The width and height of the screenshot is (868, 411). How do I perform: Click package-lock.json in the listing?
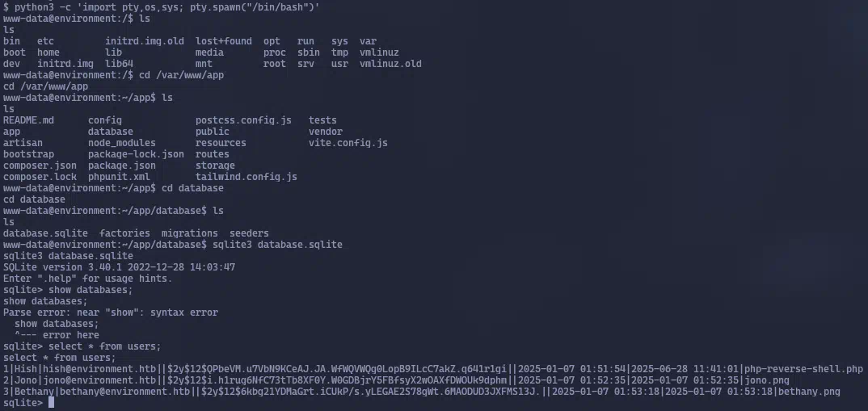(136, 153)
